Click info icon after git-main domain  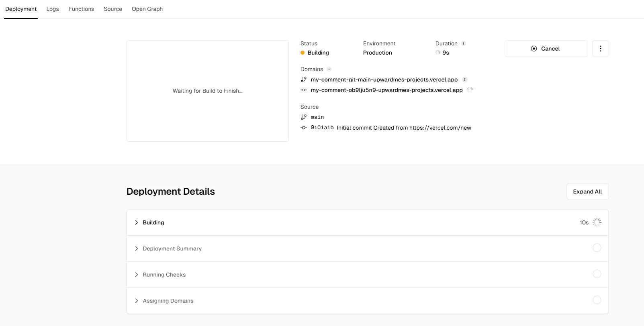click(x=465, y=79)
